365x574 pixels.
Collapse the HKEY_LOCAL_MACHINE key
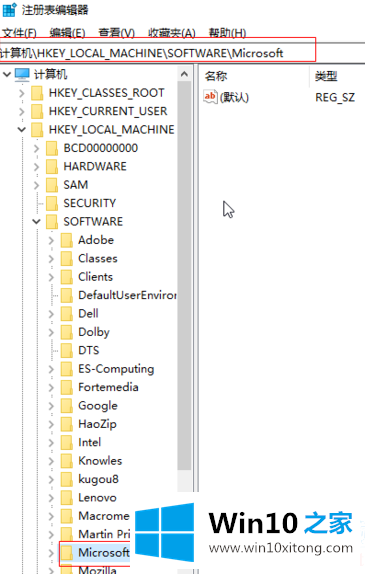(x=22, y=130)
